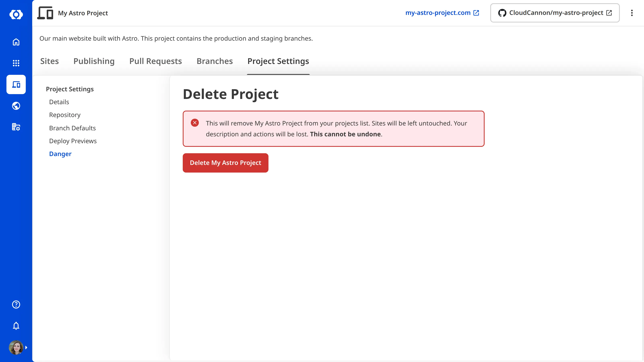Click the project devices icon in header

45,13
